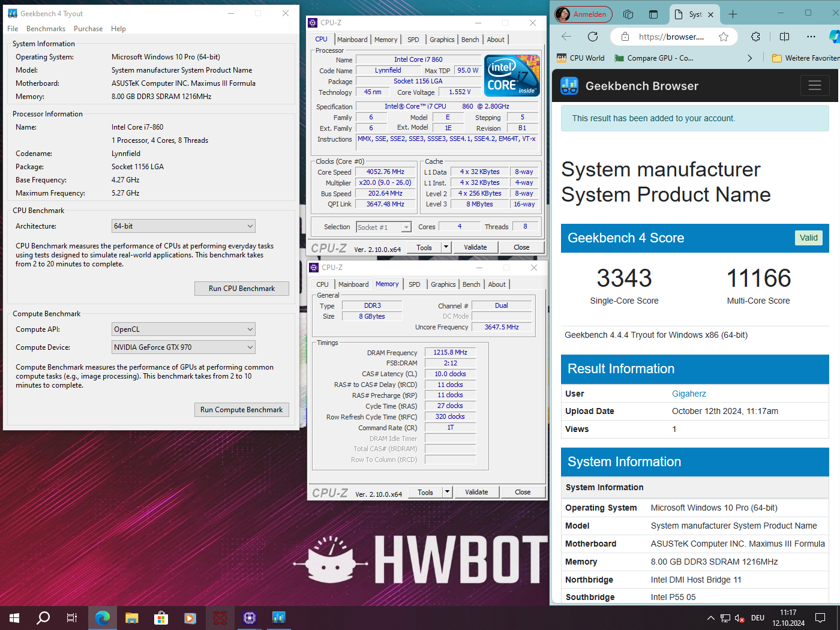The width and height of the screenshot is (840, 630).
Task: Go back in the Edge browser
Action: pos(566,37)
